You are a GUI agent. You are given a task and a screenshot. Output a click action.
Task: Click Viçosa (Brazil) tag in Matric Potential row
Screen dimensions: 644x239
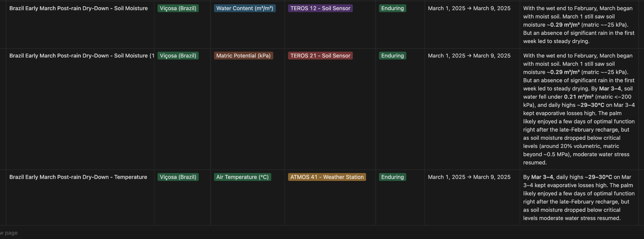(x=178, y=56)
